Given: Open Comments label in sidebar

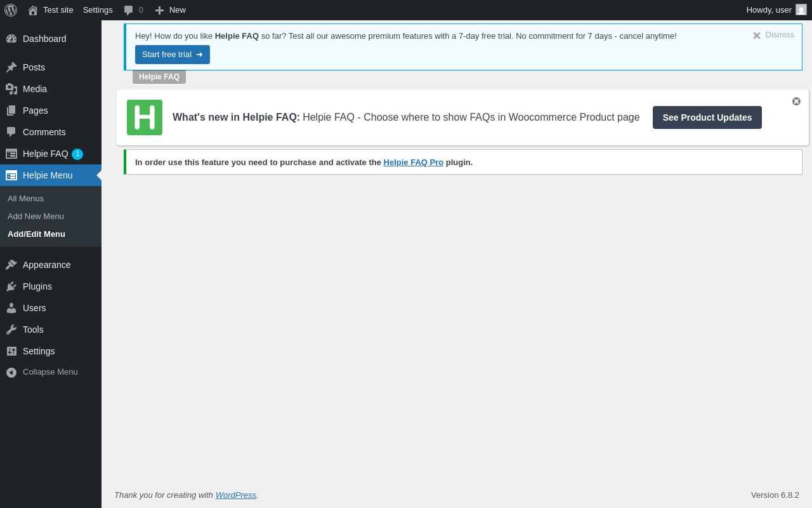Looking at the screenshot, I should tap(44, 132).
